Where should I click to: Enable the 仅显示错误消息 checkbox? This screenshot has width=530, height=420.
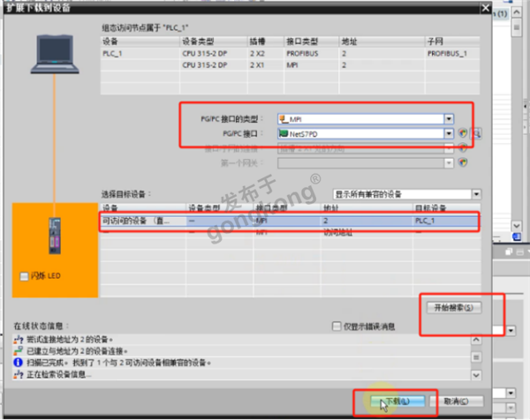pos(337,326)
